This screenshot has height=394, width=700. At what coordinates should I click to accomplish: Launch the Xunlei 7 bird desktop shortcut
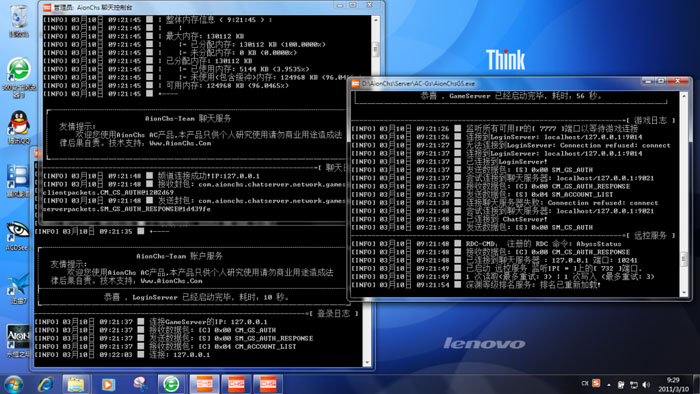18,288
